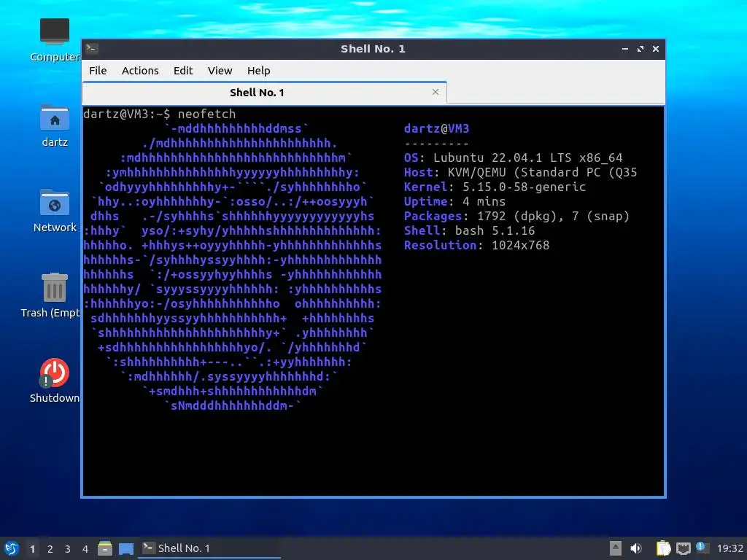Switch to workspace 4

[85, 549]
